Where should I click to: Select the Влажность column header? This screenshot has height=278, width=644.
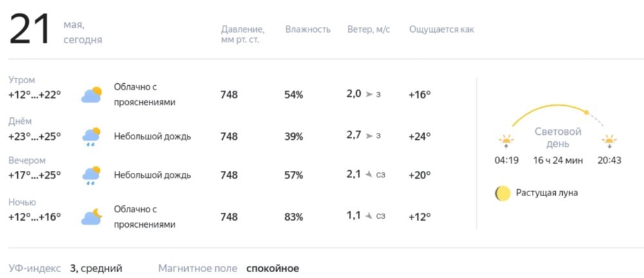(x=308, y=30)
